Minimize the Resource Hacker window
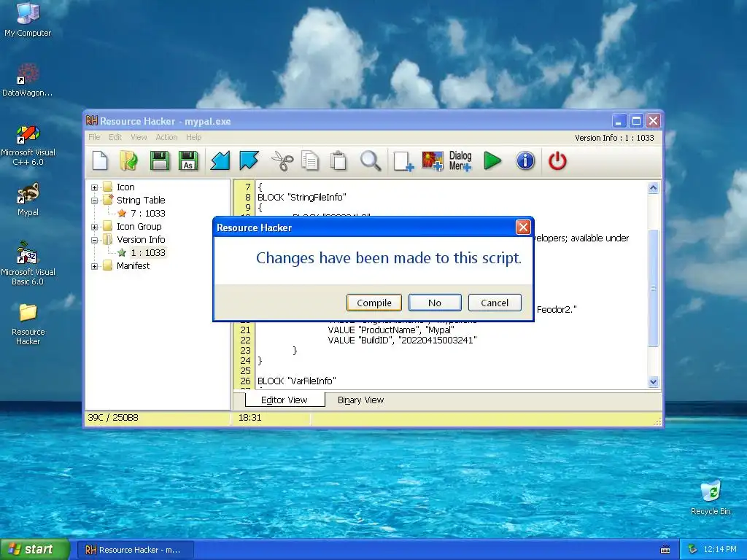747x560 pixels. click(x=619, y=121)
